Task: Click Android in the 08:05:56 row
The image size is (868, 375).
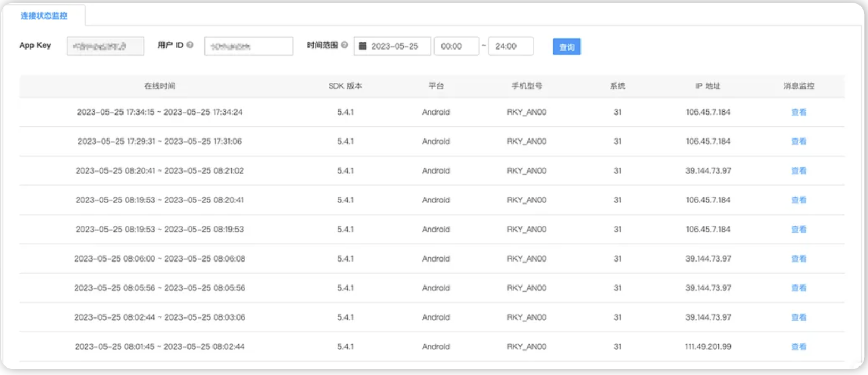Action: (436, 288)
